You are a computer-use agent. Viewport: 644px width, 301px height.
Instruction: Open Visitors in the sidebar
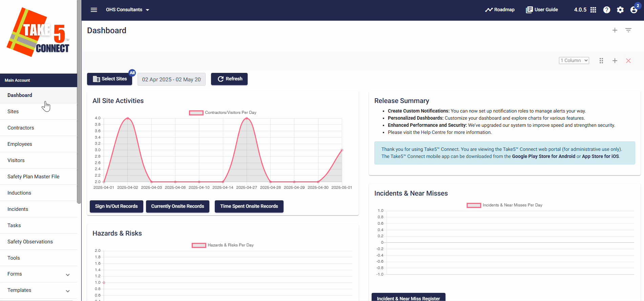(x=39, y=160)
